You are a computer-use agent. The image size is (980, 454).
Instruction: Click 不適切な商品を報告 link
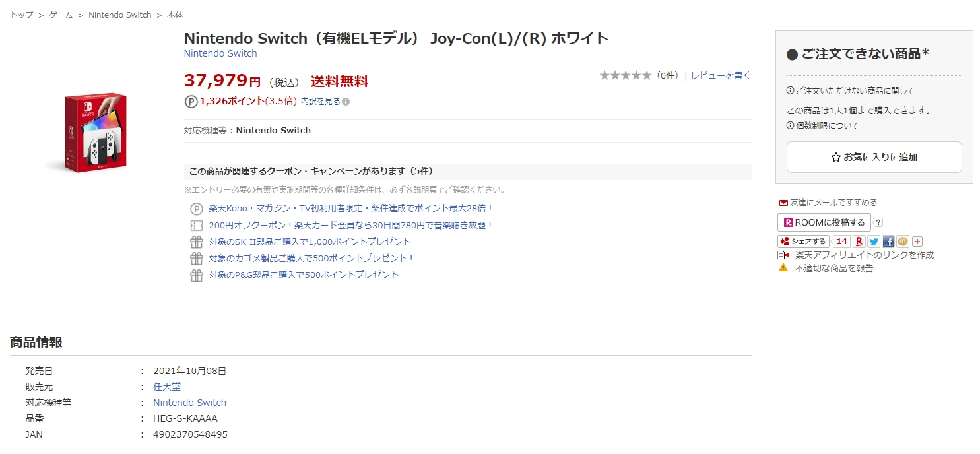834,268
